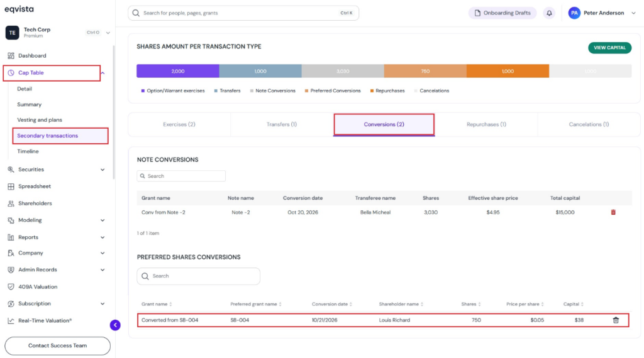The height and width of the screenshot is (358, 644).
Task: Click the eqvista logo
Action: [19, 9]
